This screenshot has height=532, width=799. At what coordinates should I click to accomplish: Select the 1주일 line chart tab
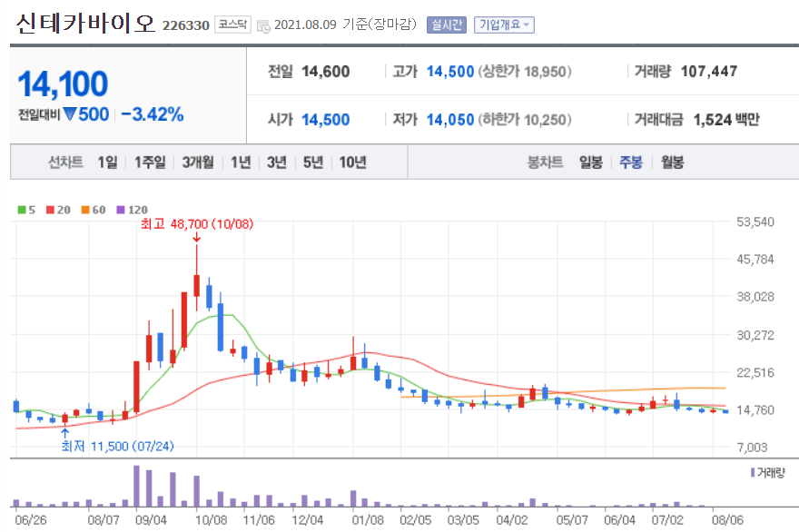tap(150, 162)
